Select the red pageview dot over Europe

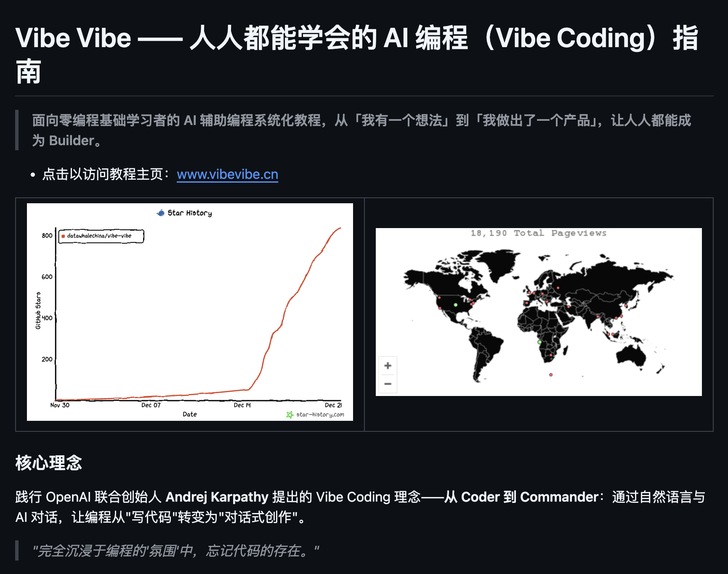tap(543, 294)
